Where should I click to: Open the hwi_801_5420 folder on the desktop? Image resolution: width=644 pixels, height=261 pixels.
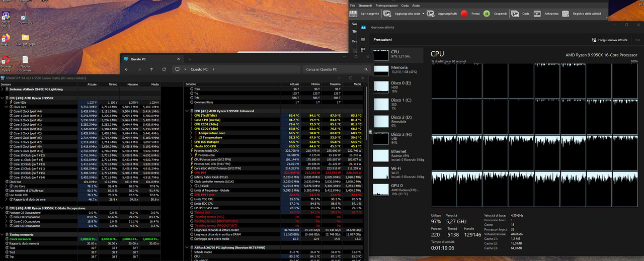[25, 40]
